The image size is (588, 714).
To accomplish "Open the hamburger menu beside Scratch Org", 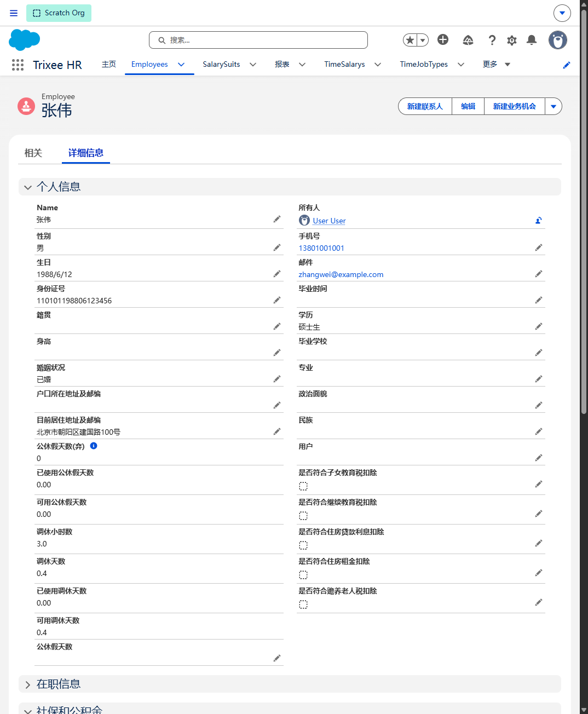I will tap(14, 13).
